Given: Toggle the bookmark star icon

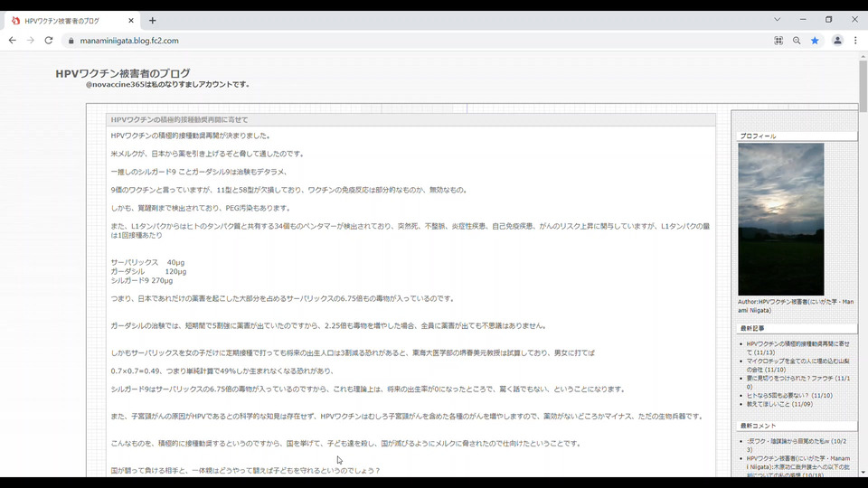Looking at the screenshot, I should click(x=815, y=41).
